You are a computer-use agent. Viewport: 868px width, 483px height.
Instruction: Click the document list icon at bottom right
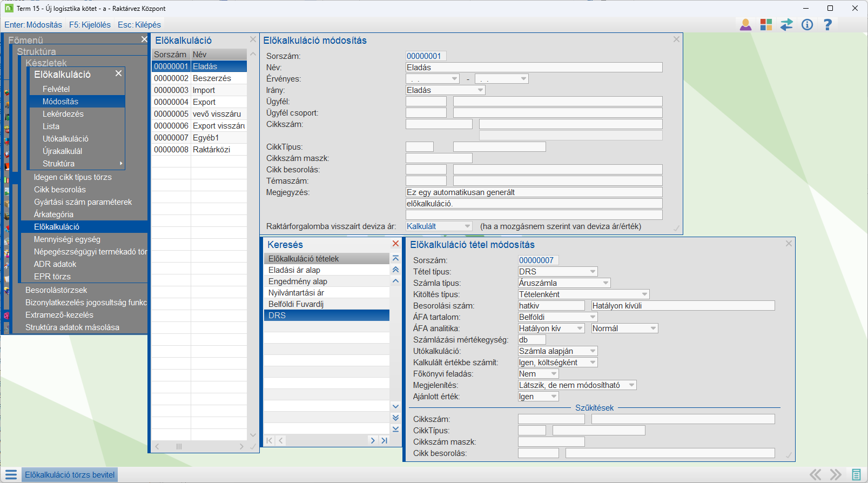tap(856, 475)
